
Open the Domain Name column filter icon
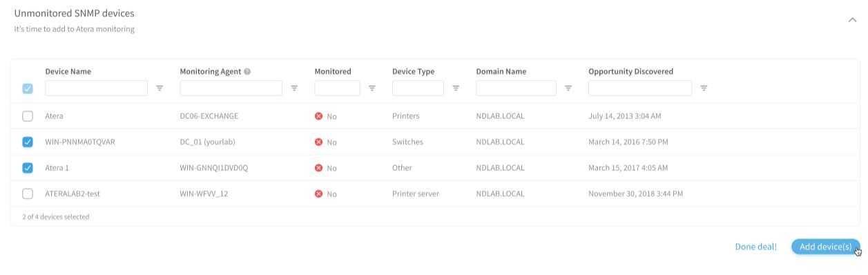click(568, 88)
